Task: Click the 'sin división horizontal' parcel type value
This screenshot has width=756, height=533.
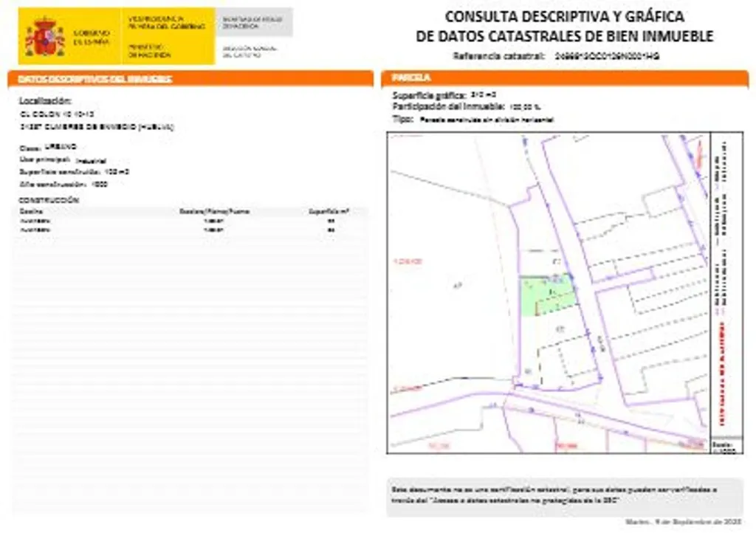Action: pos(487,120)
